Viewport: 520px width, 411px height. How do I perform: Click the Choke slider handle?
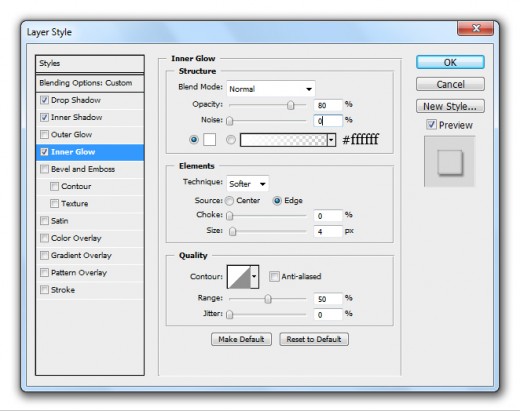pos(230,216)
